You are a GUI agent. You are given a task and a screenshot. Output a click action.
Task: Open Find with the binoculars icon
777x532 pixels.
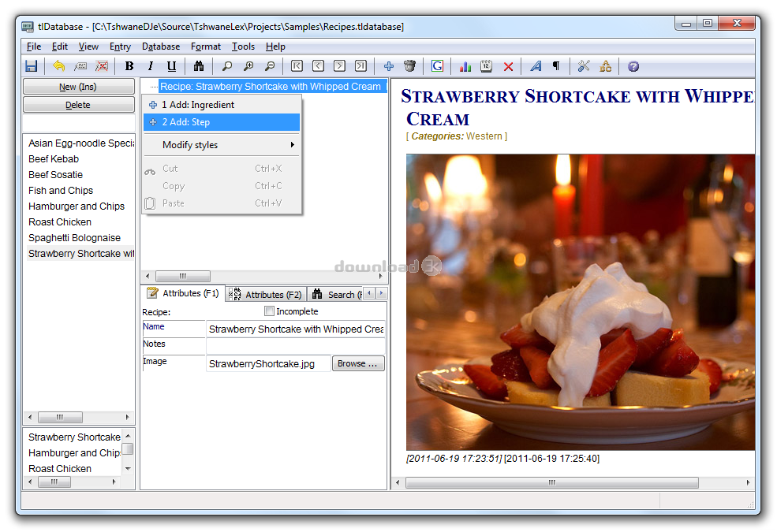[x=199, y=66]
